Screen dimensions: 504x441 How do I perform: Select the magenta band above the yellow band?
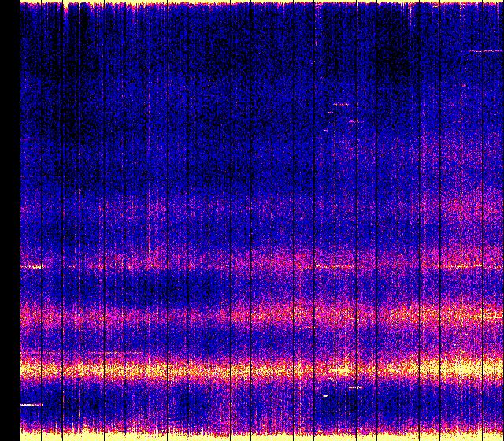pos(260,317)
